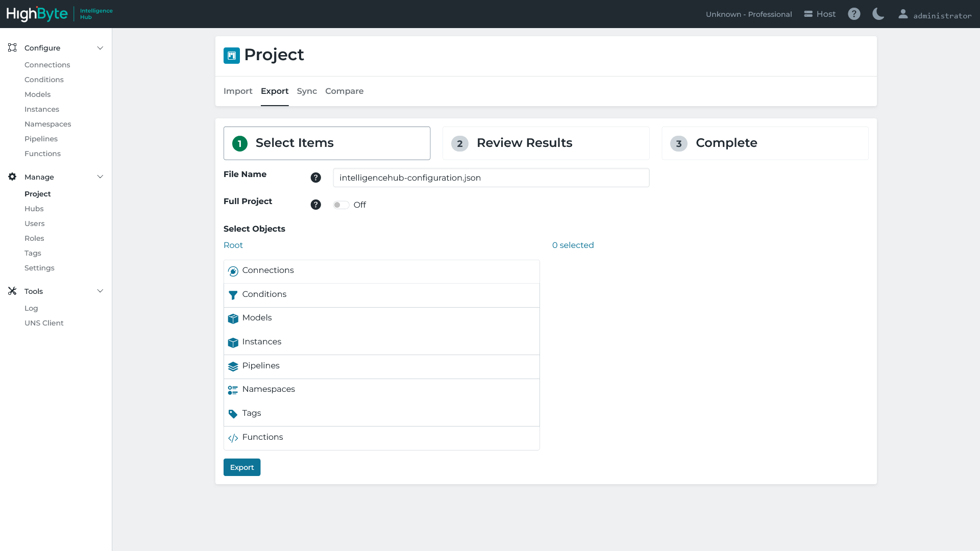Go to step 3 Complete
This screenshot has width=980, height=551.
pyautogui.click(x=765, y=143)
